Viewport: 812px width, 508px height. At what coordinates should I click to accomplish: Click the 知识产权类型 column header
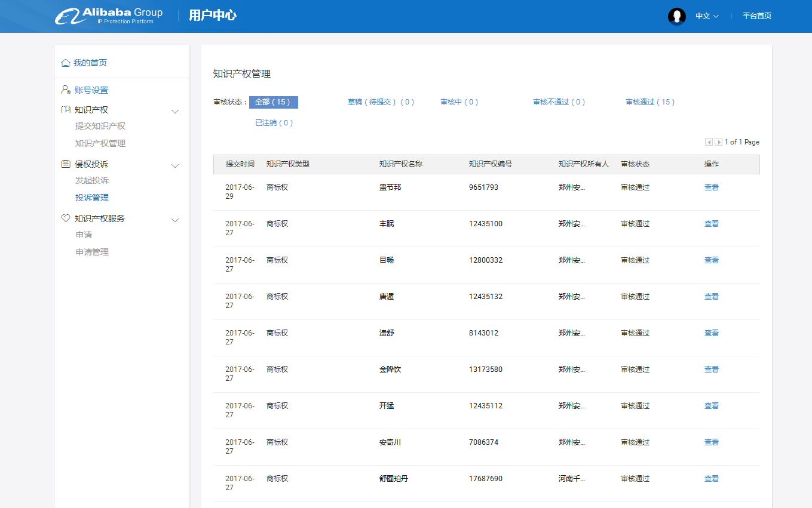288,164
